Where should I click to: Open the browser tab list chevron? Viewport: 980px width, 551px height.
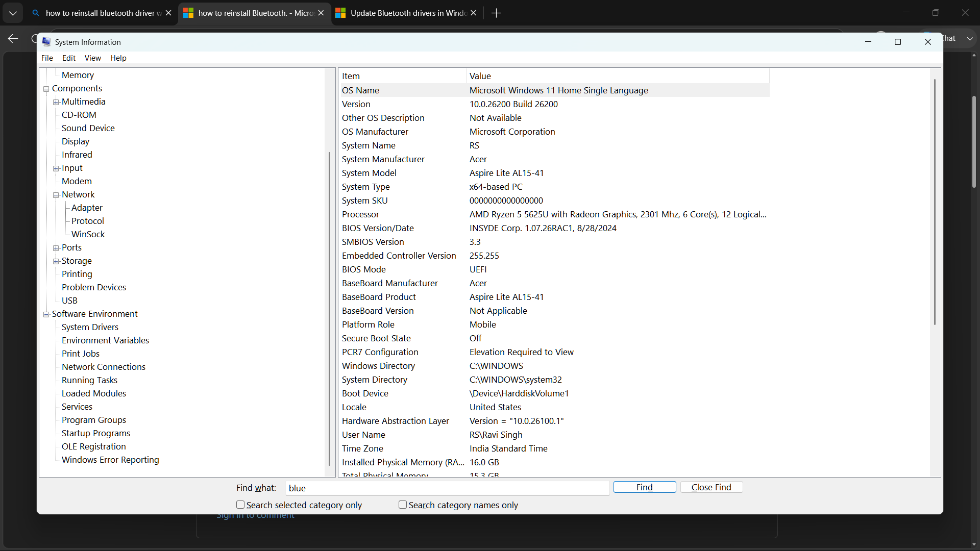tap(13, 13)
